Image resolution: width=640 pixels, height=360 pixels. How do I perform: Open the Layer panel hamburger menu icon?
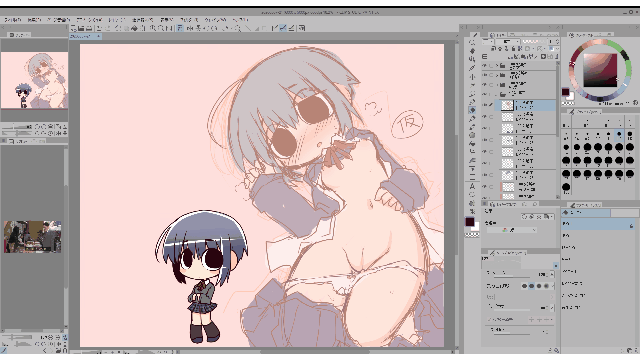484,57
